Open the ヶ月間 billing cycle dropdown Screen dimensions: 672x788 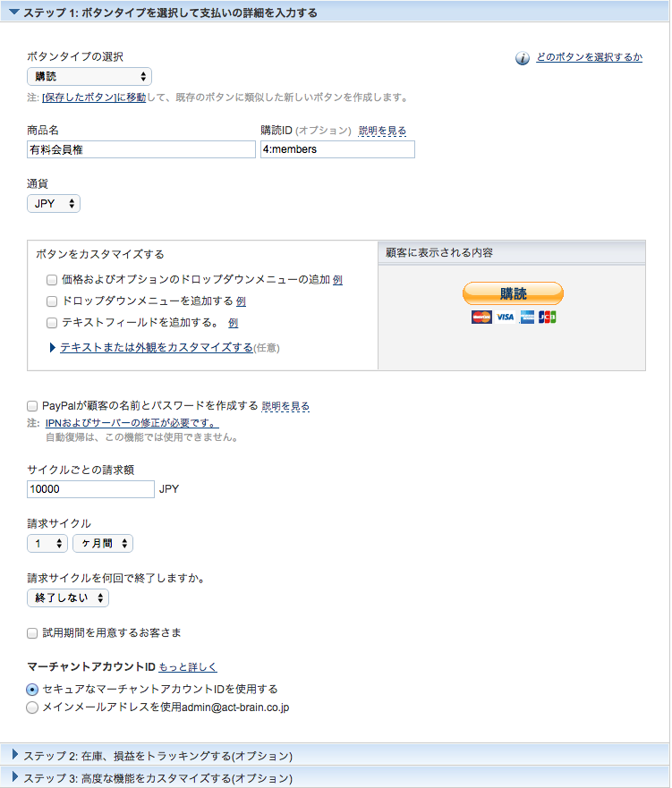[101, 543]
